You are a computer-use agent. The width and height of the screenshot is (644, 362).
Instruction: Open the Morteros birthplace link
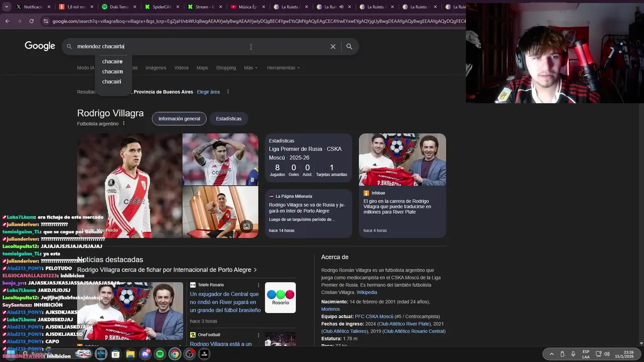click(331, 309)
